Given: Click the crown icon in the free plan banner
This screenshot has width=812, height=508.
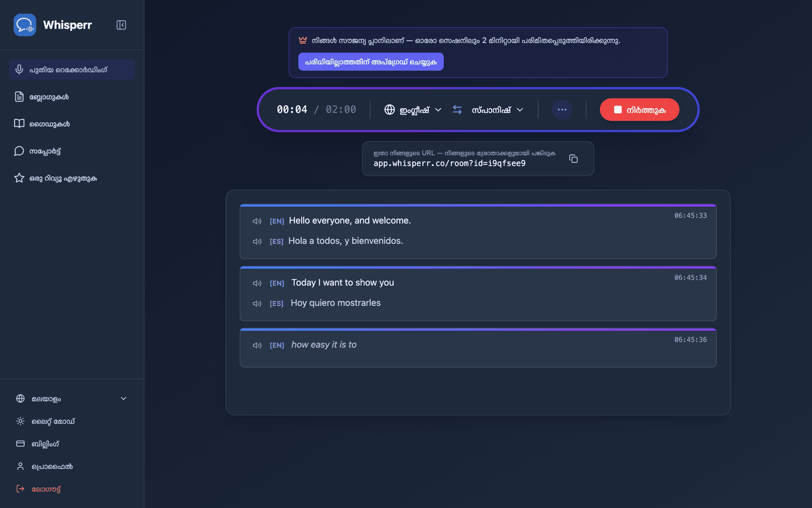Looking at the screenshot, I should click(x=303, y=40).
